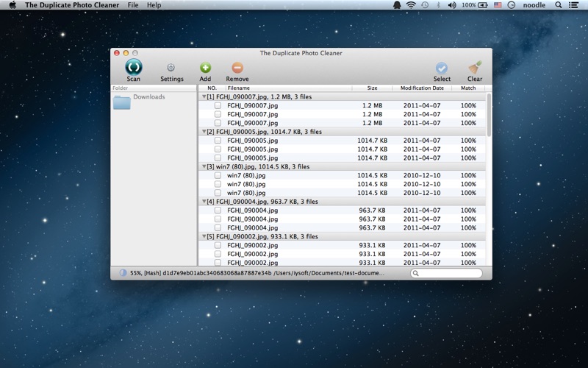Open the File menu

coord(133,5)
